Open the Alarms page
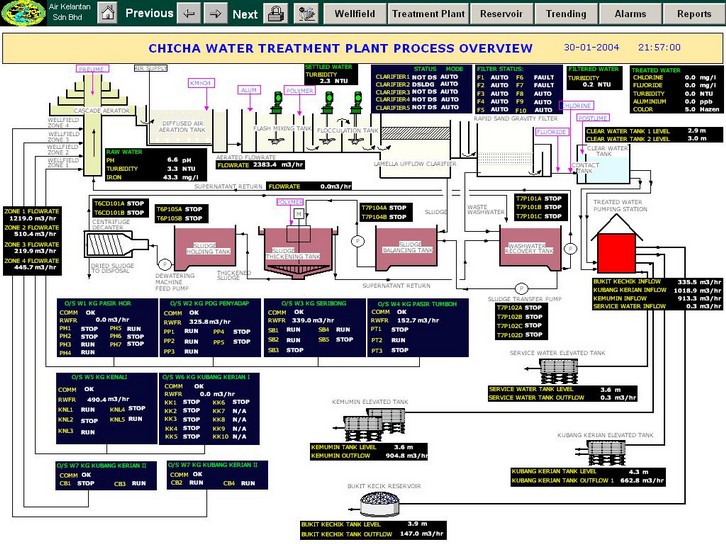This screenshot has height=544, width=726. coord(630,14)
